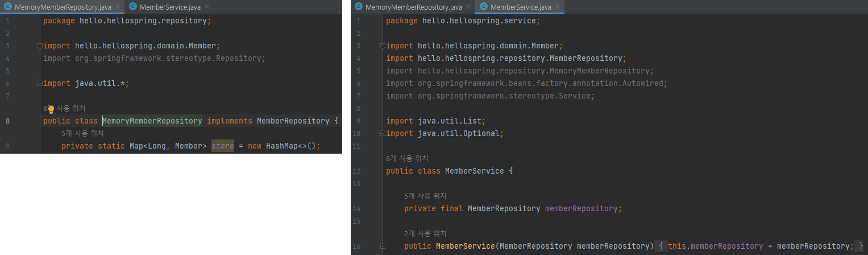Click 'package hello.hellospring.service;' line
The height and width of the screenshot is (255, 868).
(463, 20)
